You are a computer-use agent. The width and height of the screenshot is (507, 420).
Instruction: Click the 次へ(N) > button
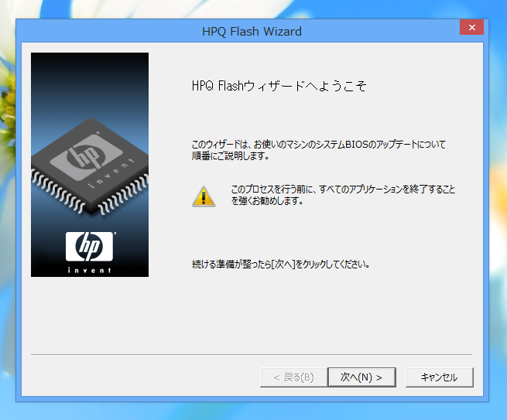point(361,377)
